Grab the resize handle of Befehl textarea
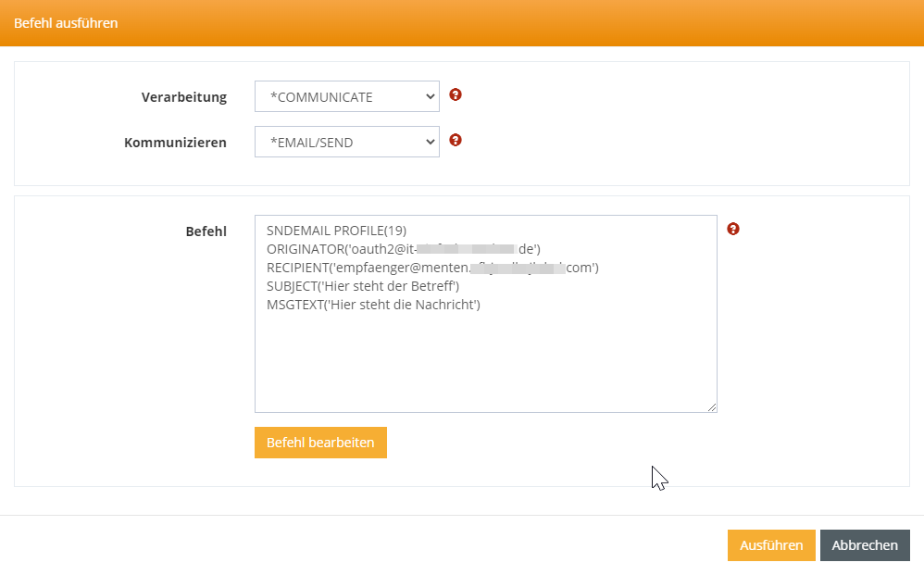 click(712, 407)
